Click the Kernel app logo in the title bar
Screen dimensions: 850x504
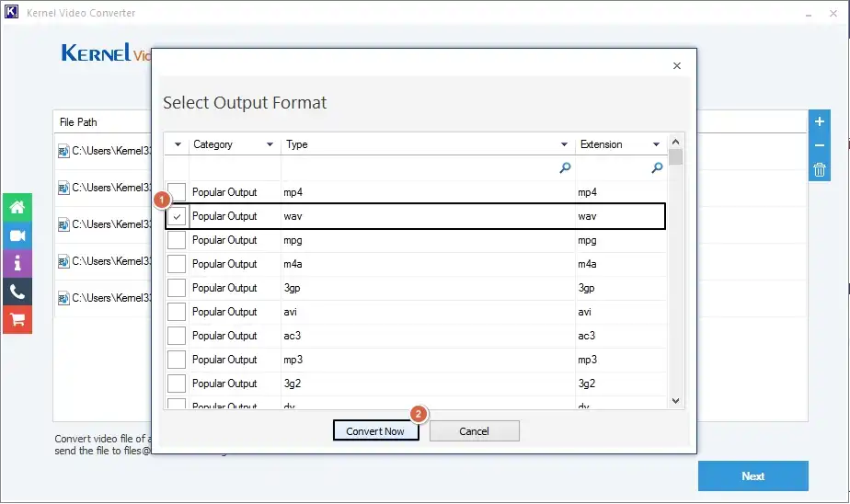click(x=11, y=12)
